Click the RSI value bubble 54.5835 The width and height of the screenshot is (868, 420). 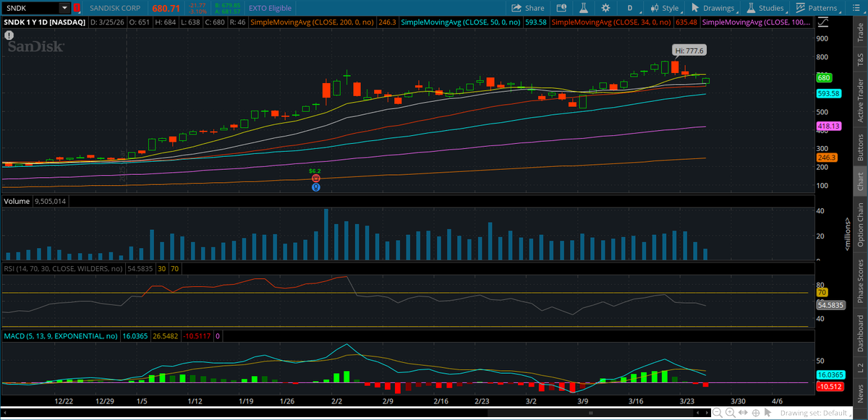(830, 306)
